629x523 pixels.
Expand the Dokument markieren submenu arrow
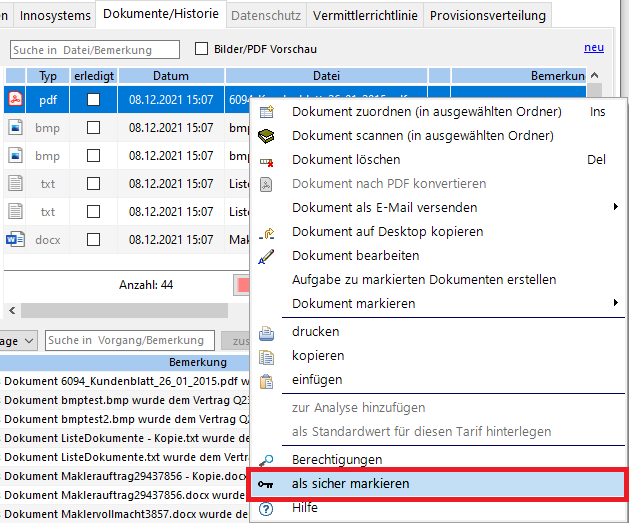615,304
